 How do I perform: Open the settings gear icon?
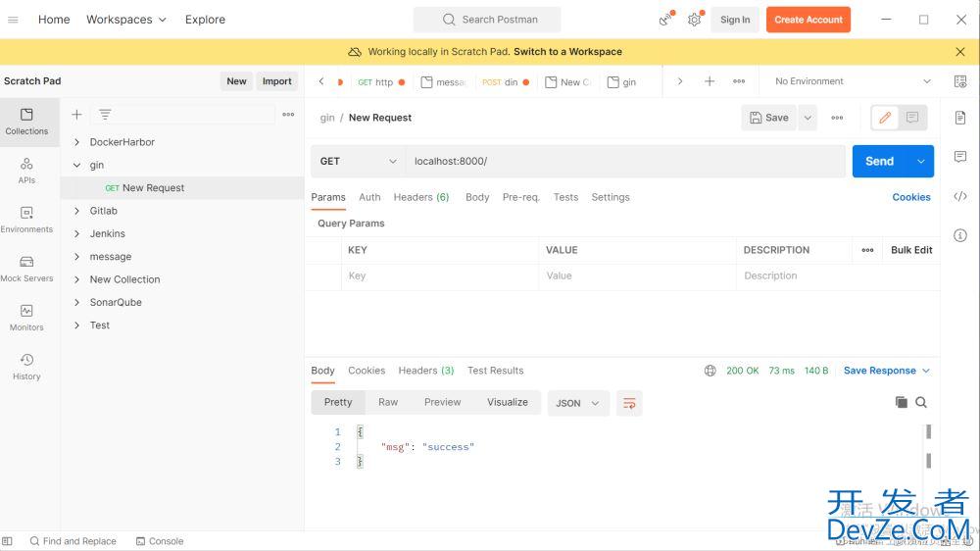(695, 20)
